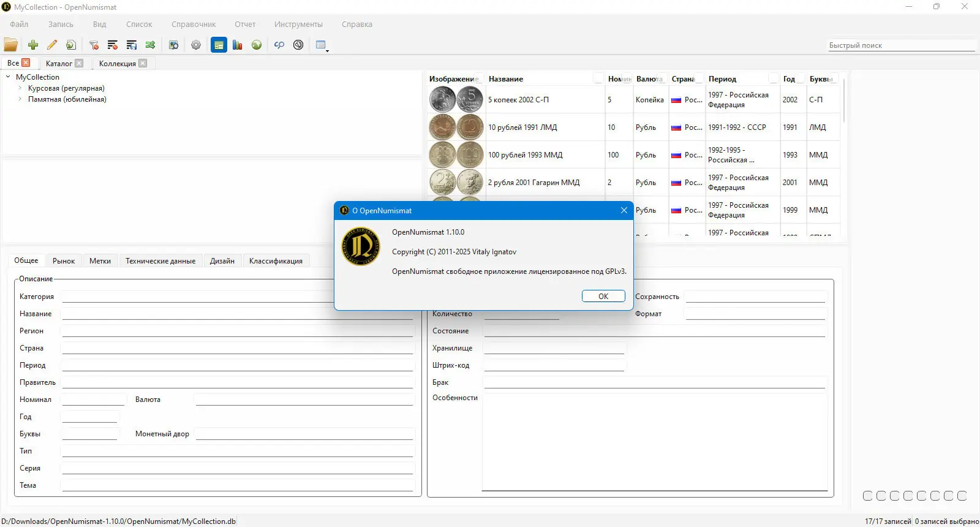The width and height of the screenshot is (980, 527).
Task: Clear all filters with funnel icon
Action: (94, 45)
